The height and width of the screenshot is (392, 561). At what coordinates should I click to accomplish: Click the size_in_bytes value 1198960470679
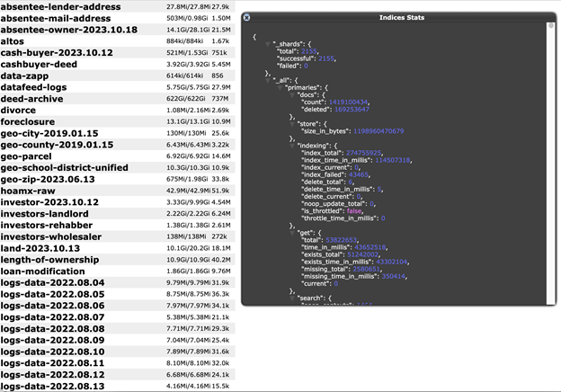coord(378,131)
